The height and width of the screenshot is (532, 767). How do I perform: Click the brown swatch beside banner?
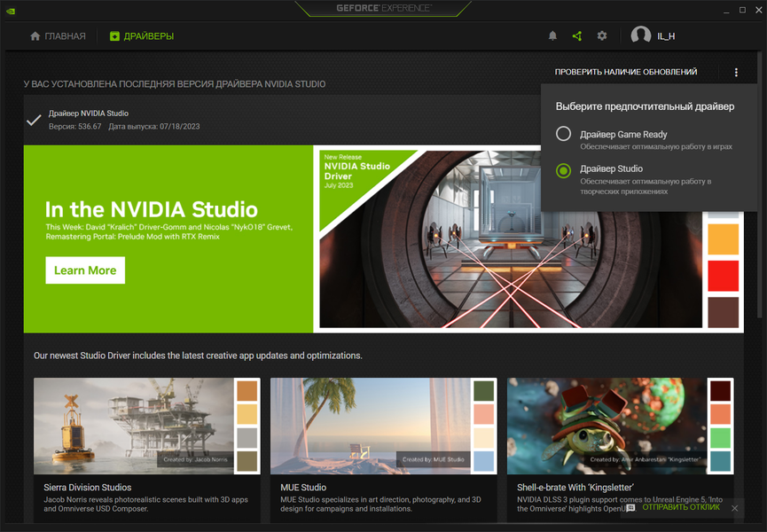point(723,312)
